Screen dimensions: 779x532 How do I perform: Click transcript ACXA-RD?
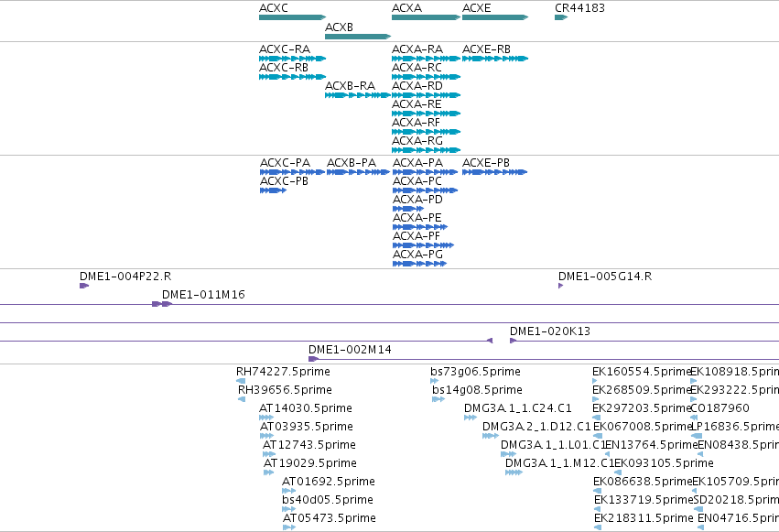coord(426,95)
